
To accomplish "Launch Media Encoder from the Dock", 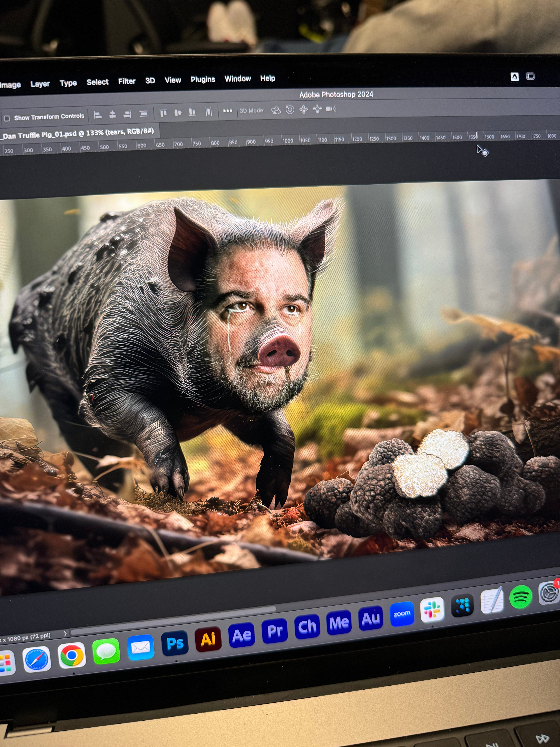I will (x=339, y=622).
